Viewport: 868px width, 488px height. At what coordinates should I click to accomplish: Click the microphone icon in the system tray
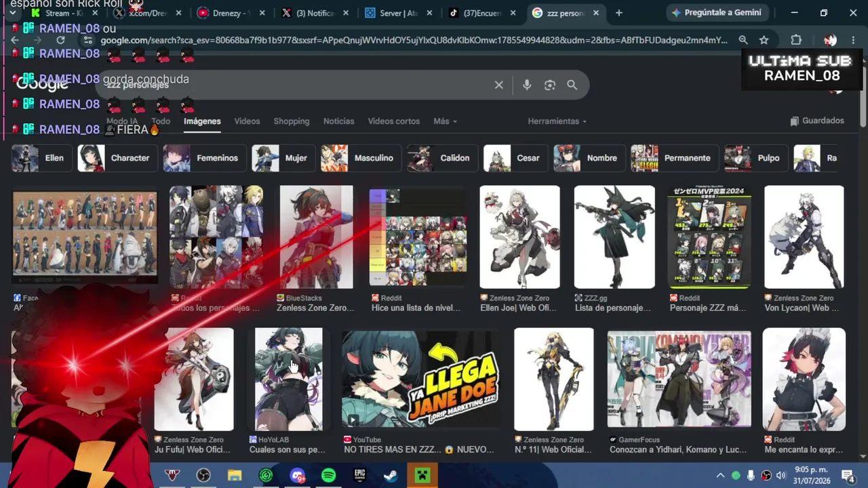(x=751, y=476)
